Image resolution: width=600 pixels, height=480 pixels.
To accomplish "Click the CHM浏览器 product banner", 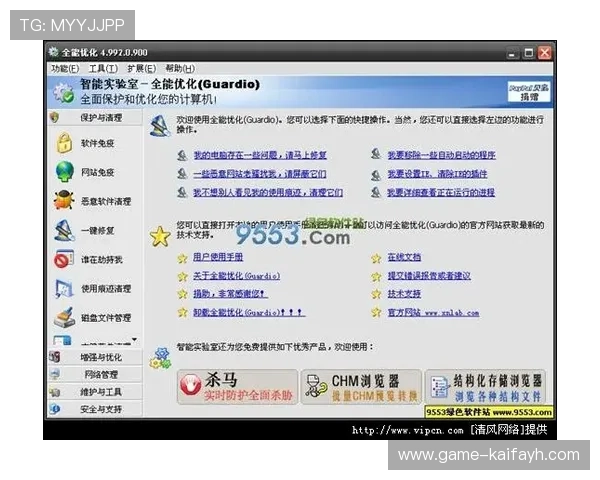I will click(x=361, y=387).
